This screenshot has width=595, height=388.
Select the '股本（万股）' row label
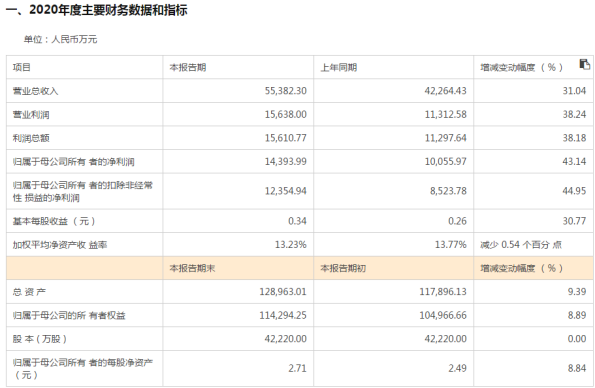(40, 339)
